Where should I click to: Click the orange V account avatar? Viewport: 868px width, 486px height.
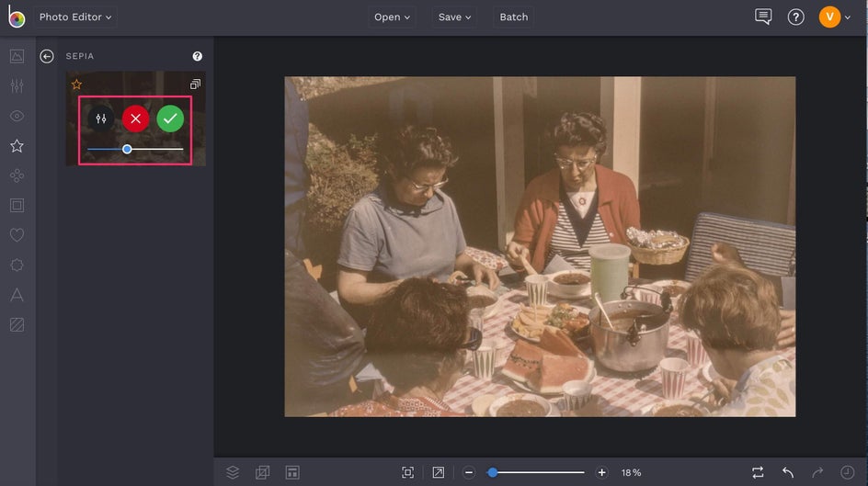coord(829,17)
